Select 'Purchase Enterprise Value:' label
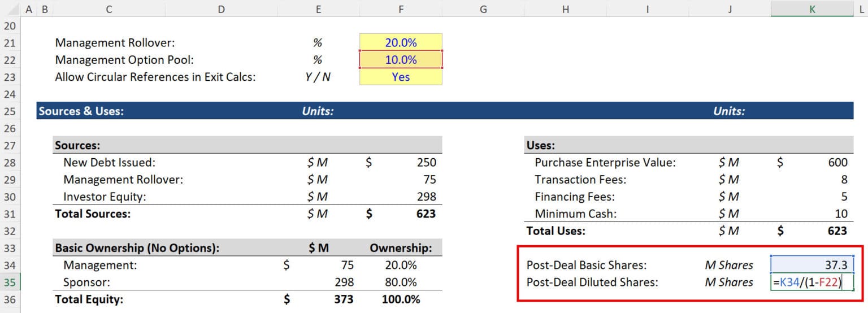 (x=605, y=163)
